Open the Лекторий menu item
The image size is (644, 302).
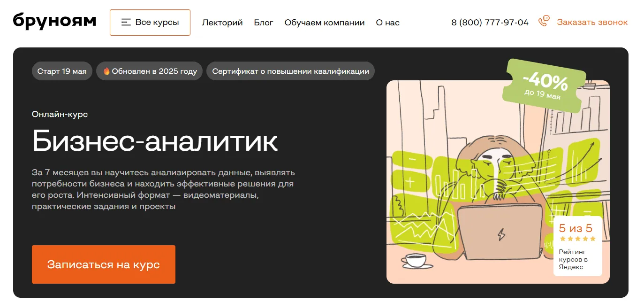click(x=222, y=23)
